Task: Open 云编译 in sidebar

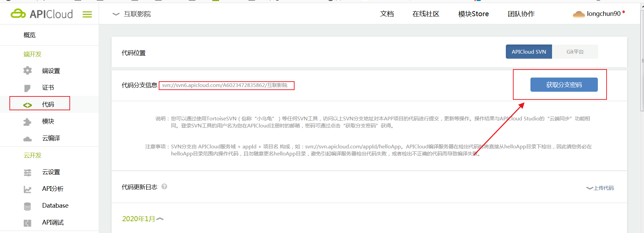Action: tap(51, 138)
